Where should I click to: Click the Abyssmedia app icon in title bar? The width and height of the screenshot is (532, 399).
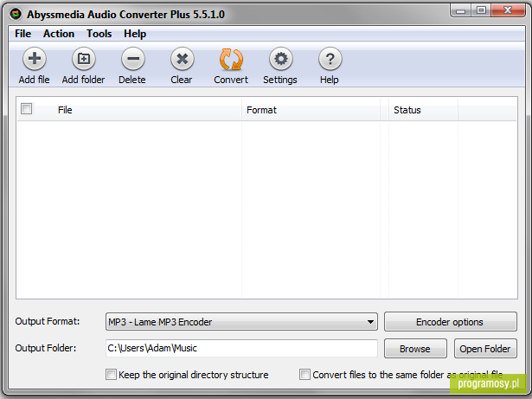16,14
